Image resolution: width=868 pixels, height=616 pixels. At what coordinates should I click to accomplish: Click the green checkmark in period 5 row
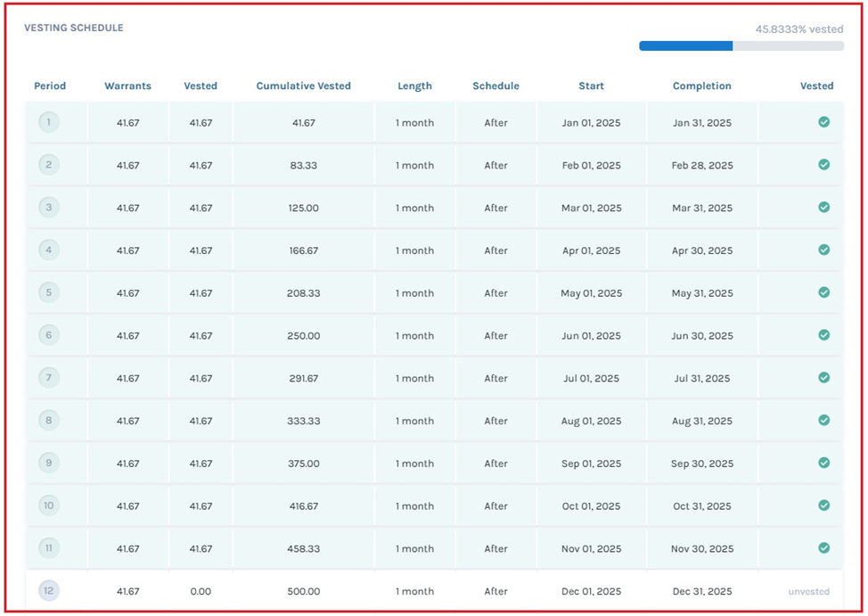pos(823,292)
